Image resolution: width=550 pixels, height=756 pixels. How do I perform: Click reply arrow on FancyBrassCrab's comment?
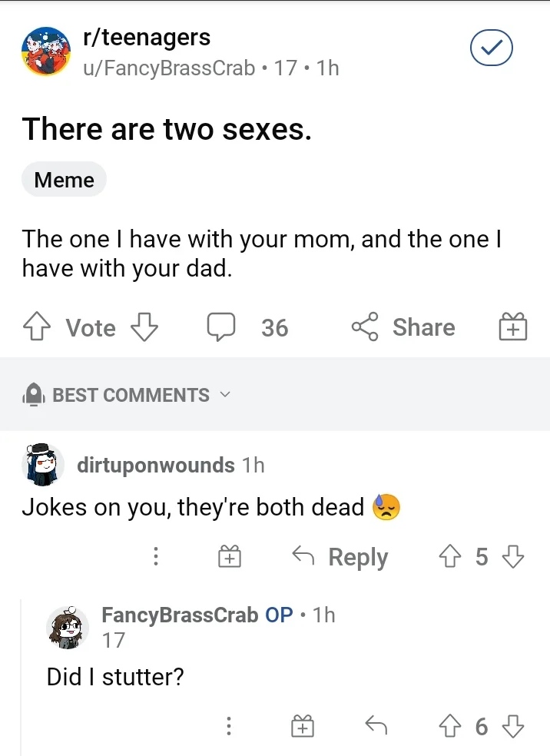pyautogui.click(x=375, y=726)
